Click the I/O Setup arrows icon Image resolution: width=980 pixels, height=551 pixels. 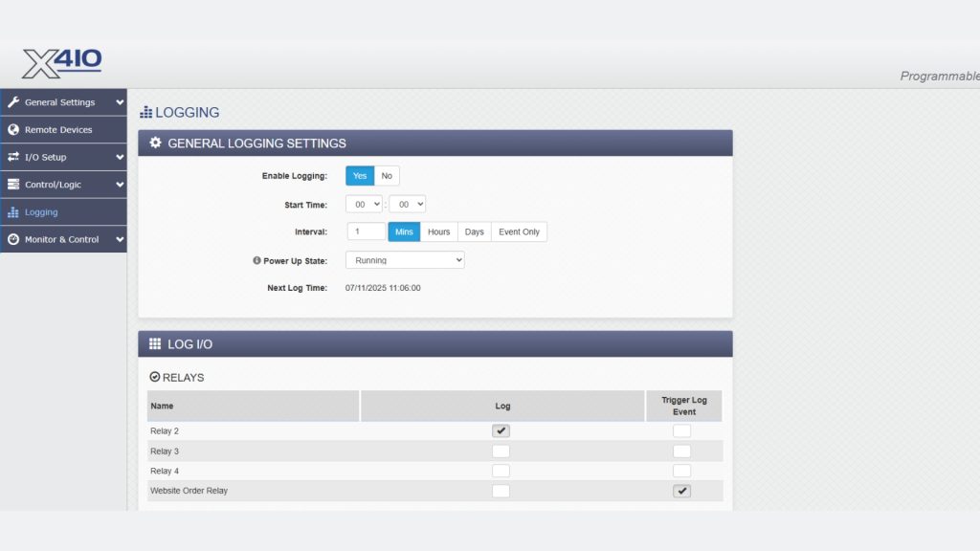coord(13,157)
